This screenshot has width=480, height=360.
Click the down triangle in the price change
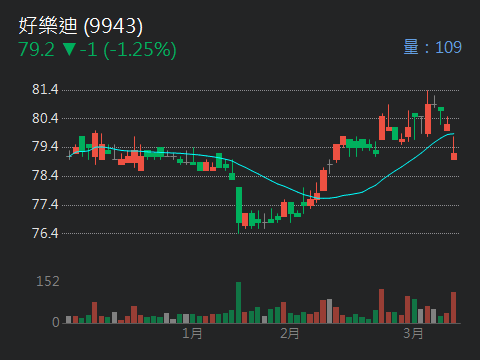point(69,50)
